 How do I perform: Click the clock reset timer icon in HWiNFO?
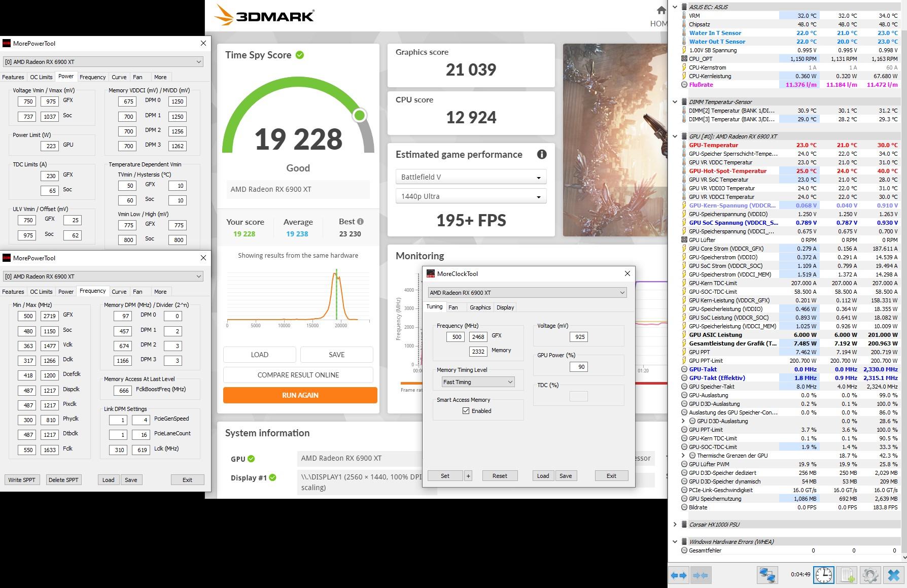pos(823,575)
